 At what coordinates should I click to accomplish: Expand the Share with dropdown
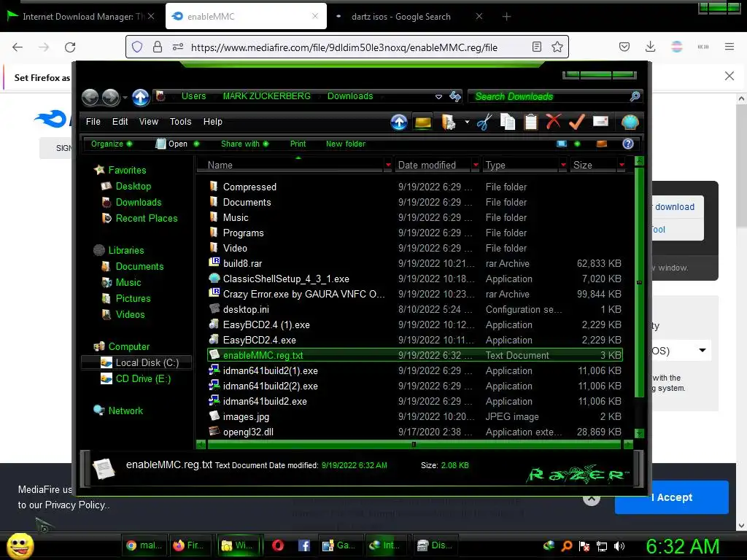[x=244, y=144]
